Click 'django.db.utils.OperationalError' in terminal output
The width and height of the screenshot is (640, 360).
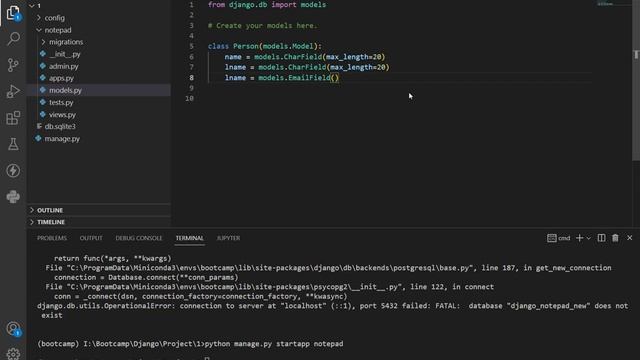(x=104, y=306)
